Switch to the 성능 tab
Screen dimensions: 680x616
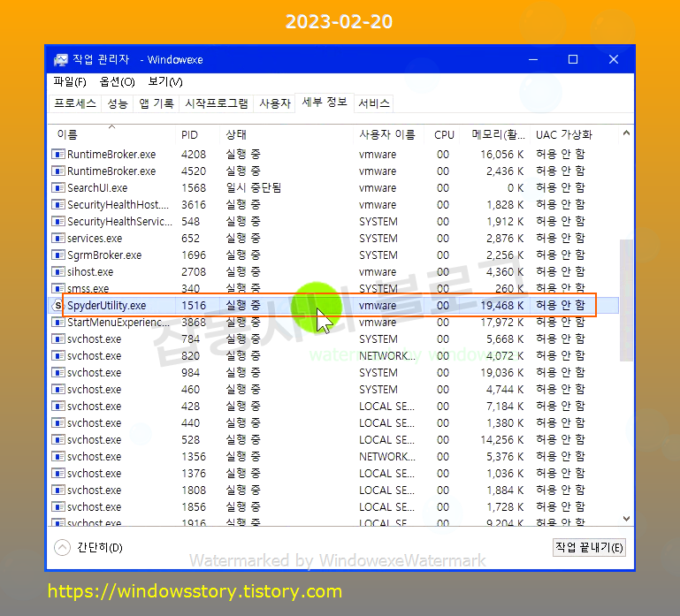click(x=118, y=103)
